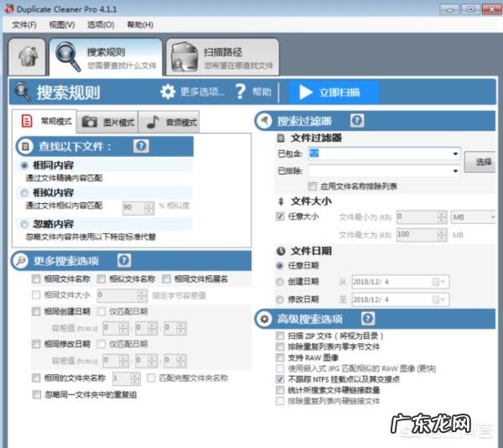Open the 从 start date picker dropdown
The image size is (503, 448).
tap(438, 282)
